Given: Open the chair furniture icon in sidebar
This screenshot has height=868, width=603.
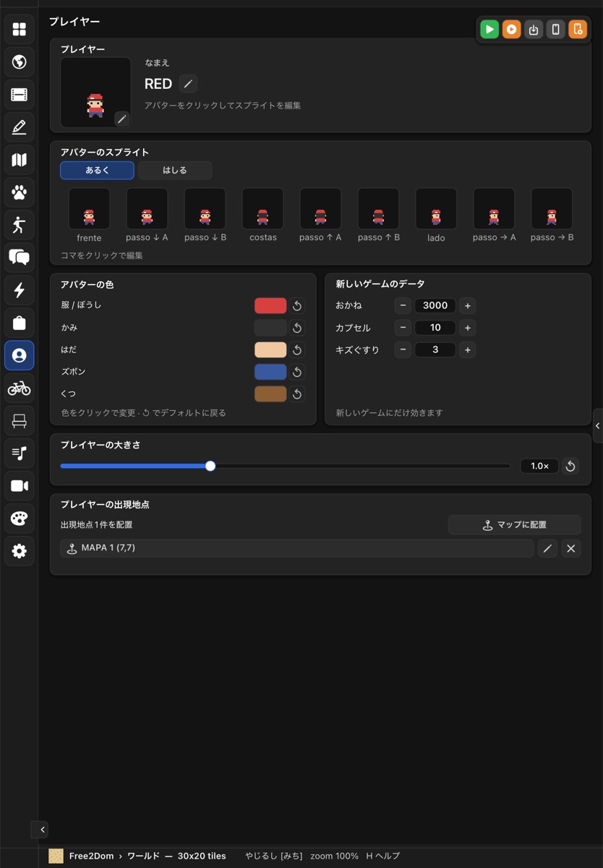Looking at the screenshot, I should [20, 421].
